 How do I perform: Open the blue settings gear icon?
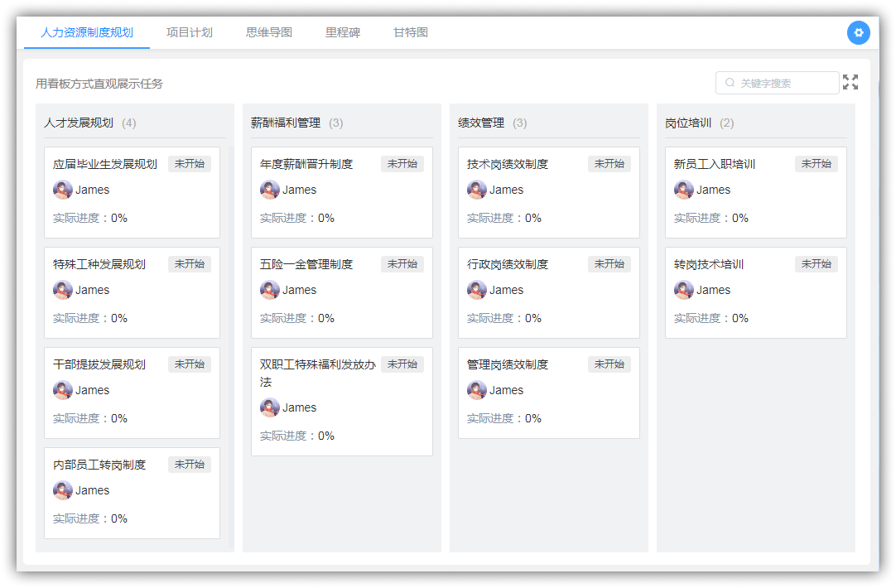pyautogui.click(x=858, y=32)
